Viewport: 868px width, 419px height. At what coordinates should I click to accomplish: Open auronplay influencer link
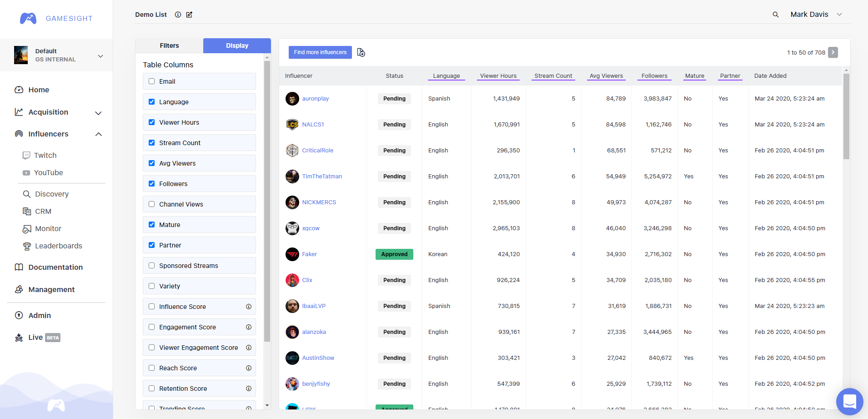(316, 99)
